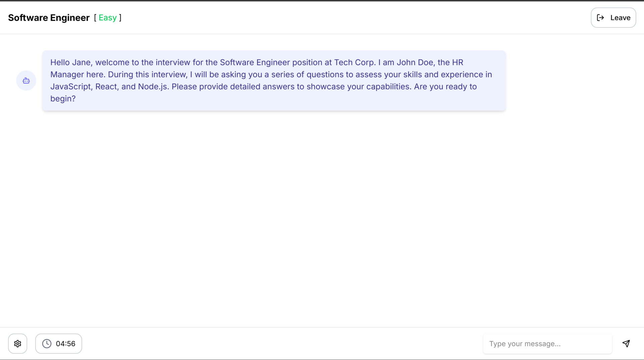Click the clock icon in timer
Image resolution: width=644 pixels, height=360 pixels.
(x=47, y=344)
